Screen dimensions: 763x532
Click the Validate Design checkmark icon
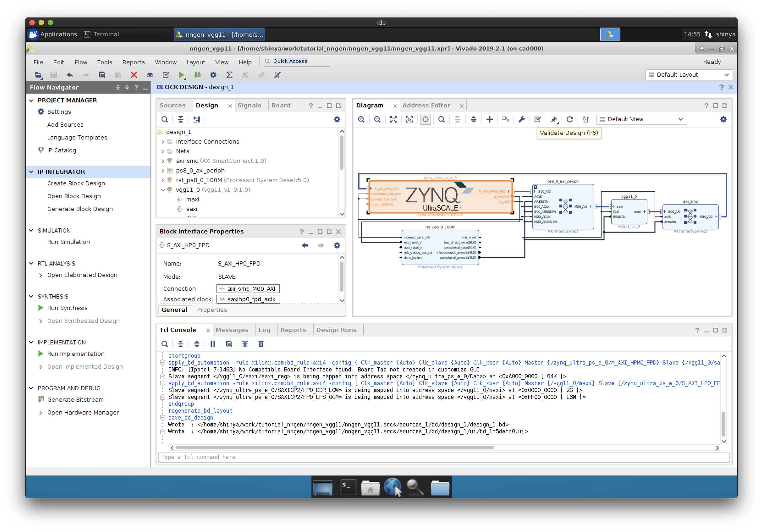(537, 119)
